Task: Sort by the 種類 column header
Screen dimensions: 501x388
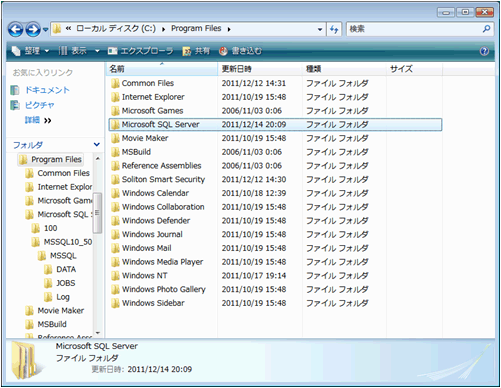Action: coord(344,69)
